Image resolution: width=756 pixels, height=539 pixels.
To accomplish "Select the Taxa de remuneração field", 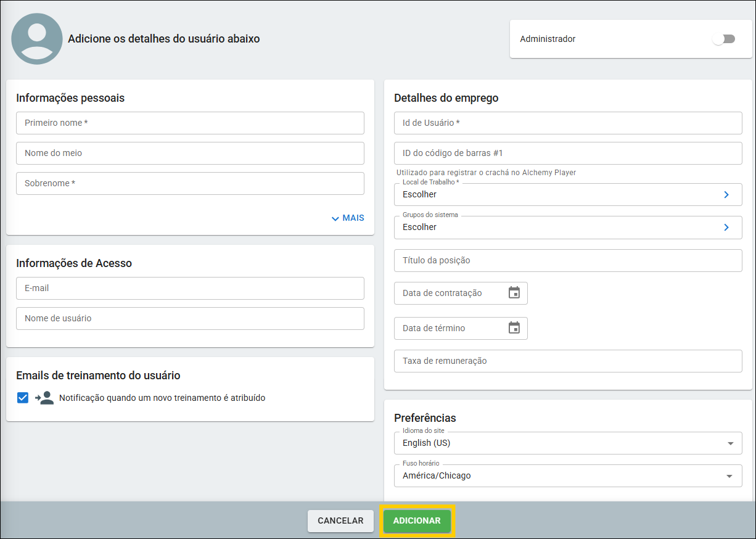I will tap(567, 361).
